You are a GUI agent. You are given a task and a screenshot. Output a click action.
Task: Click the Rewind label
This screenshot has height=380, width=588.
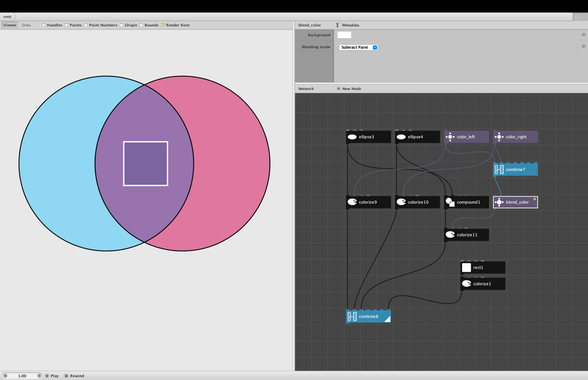[x=77, y=376]
